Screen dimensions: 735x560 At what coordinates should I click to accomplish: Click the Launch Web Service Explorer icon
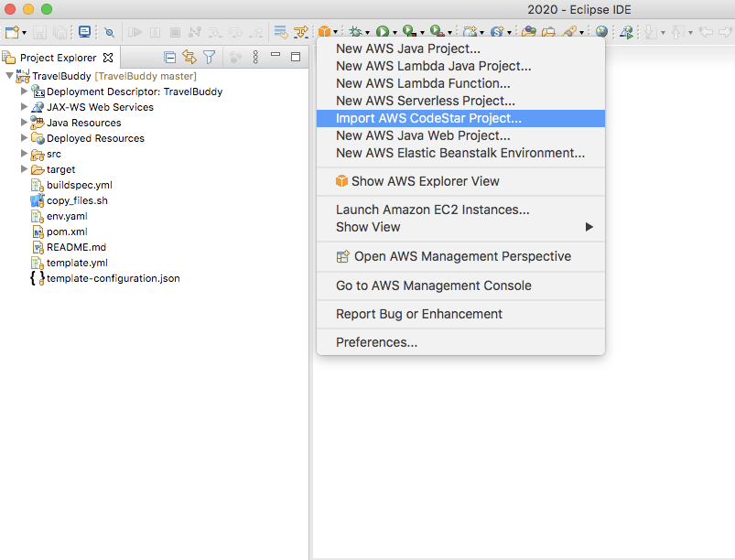click(x=626, y=32)
